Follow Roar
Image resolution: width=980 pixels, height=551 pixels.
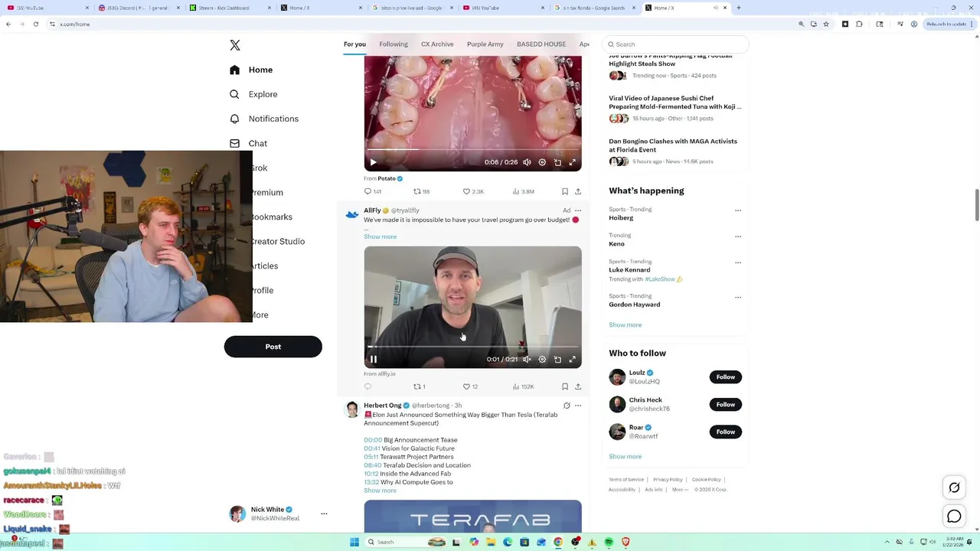(726, 432)
